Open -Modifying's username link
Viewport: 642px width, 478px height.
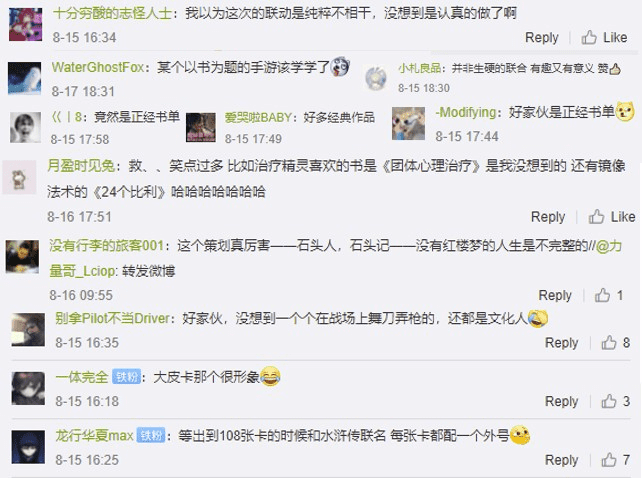pyautogui.click(x=466, y=112)
